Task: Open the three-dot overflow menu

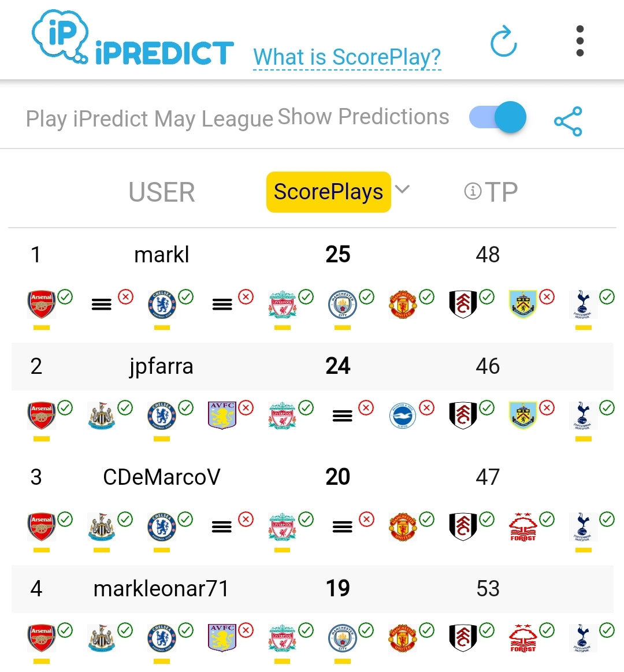Action: [580, 42]
